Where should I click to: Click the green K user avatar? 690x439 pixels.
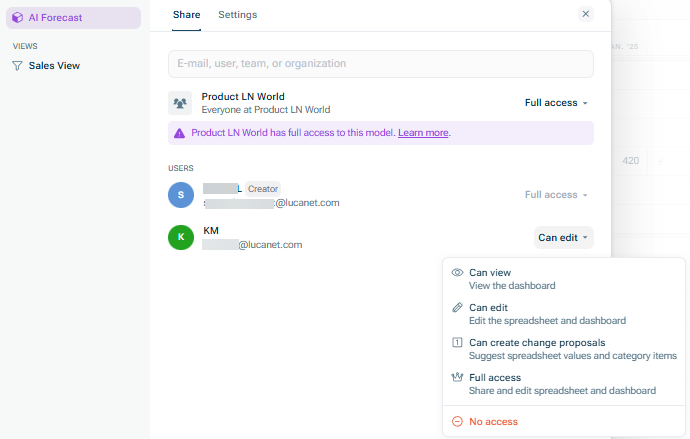pos(181,238)
